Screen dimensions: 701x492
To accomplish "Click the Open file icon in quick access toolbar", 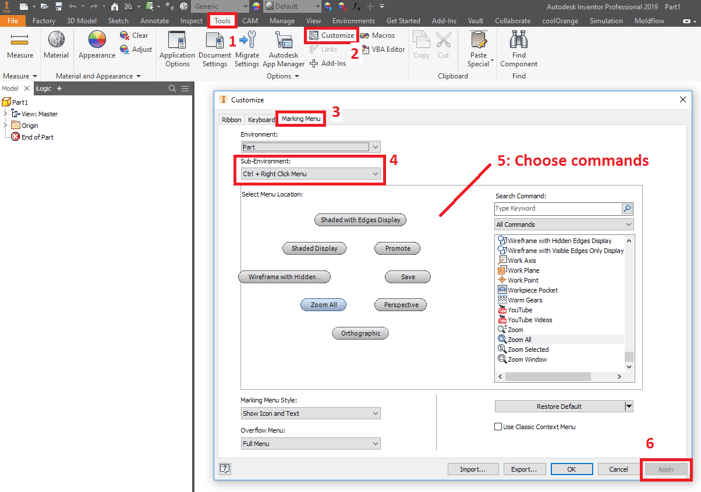I will 44,6.
